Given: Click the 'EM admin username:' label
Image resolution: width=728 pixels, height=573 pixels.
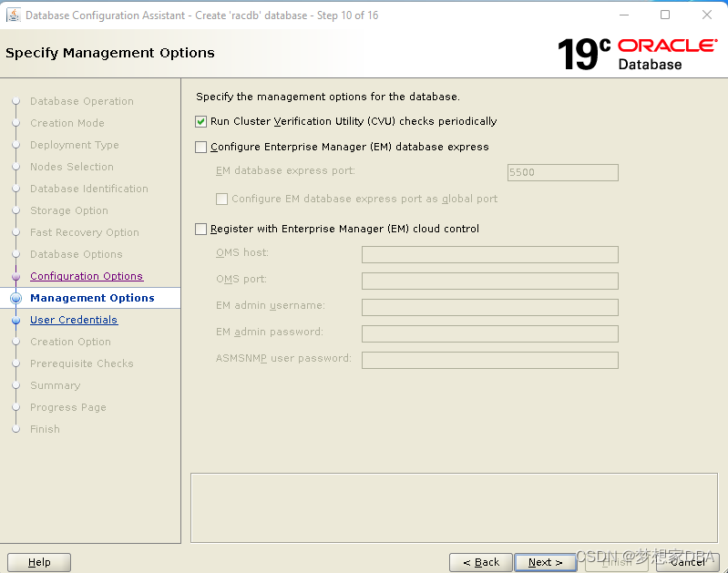Looking at the screenshot, I should coord(271,305).
